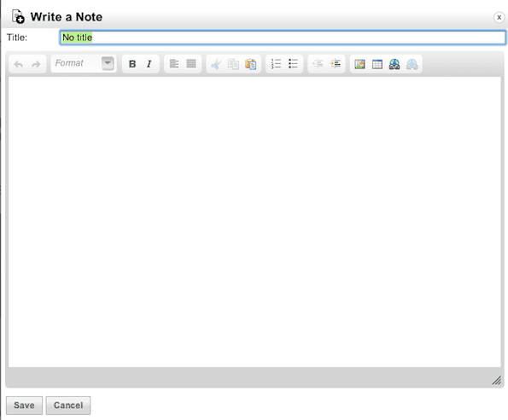This screenshot has height=420, width=508.
Task: Align text left
Action: (174, 64)
